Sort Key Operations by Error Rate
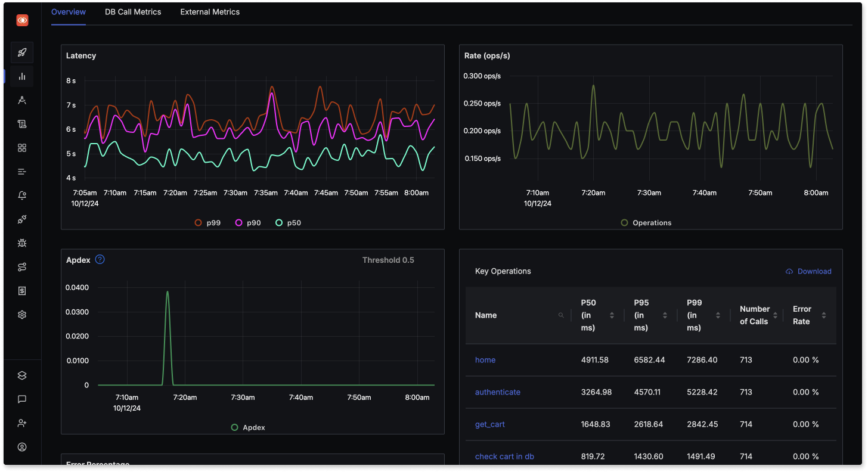 [x=824, y=315]
